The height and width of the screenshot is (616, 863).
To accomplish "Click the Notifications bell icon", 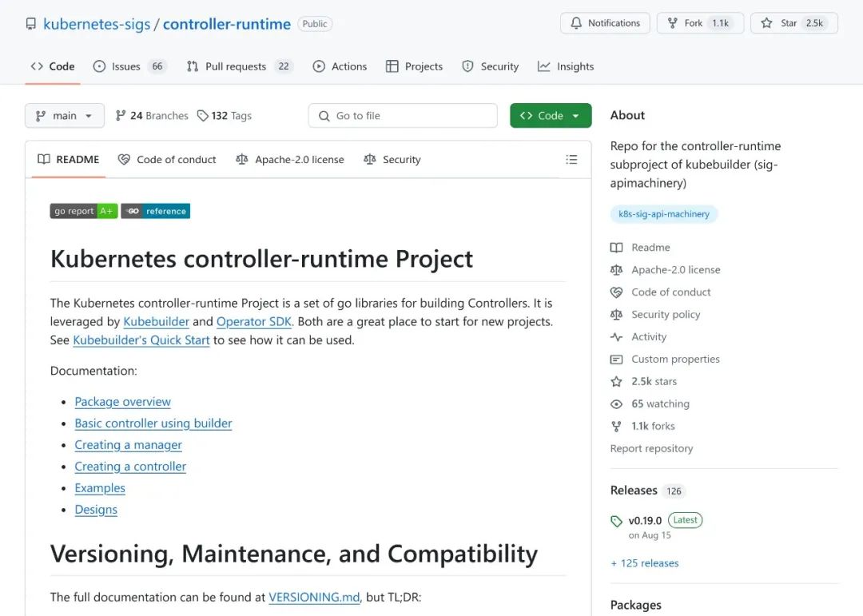I will point(575,23).
